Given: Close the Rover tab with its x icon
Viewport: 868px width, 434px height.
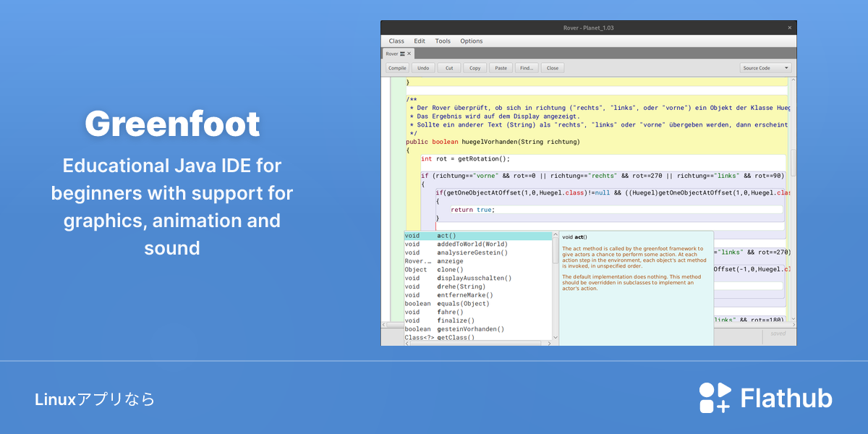Looking at the screenshot, I should tap(409, 54).
